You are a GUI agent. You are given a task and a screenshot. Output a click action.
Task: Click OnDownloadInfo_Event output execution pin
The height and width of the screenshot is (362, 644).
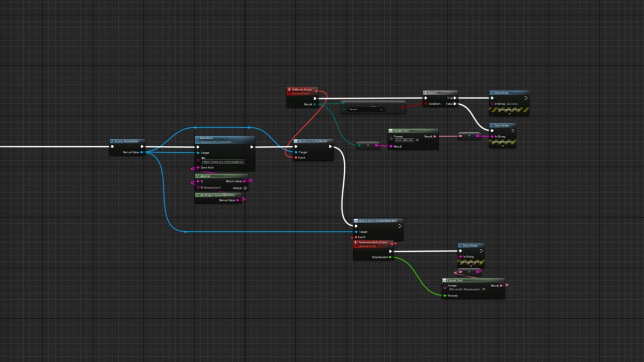click(x=390, y=251)
